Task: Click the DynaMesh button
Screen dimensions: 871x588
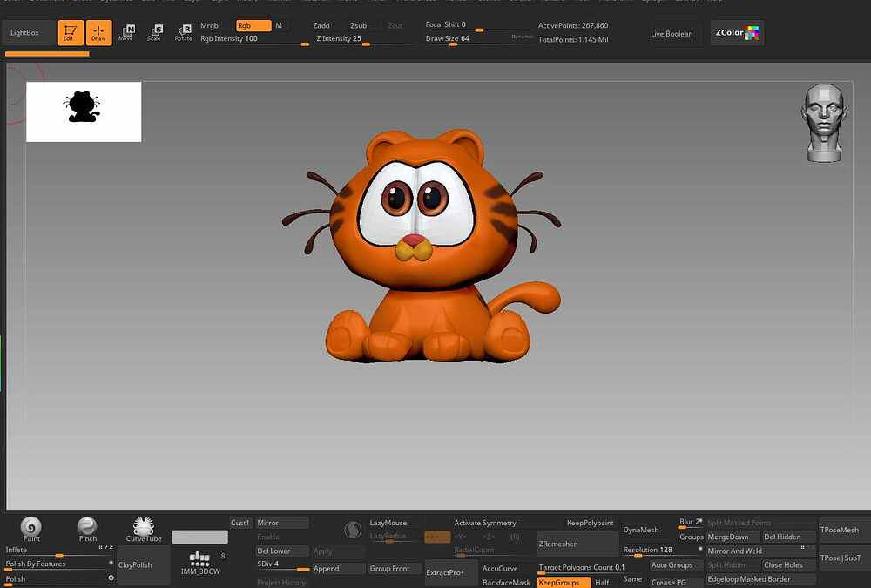Action: (642, 531)
